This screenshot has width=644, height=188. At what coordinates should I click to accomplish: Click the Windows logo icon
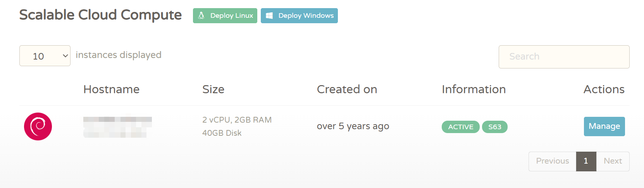coord(269,15)
